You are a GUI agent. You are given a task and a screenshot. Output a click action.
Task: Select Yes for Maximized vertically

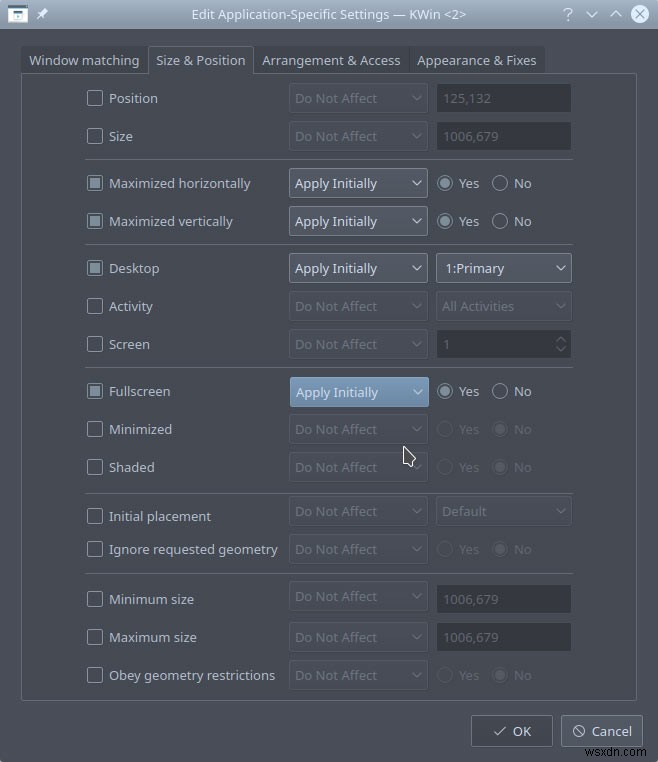tap(445, 221)
